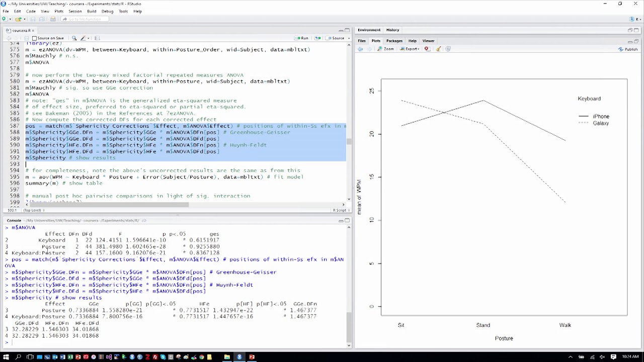Click the Go to file/function field

pos(85,19)
